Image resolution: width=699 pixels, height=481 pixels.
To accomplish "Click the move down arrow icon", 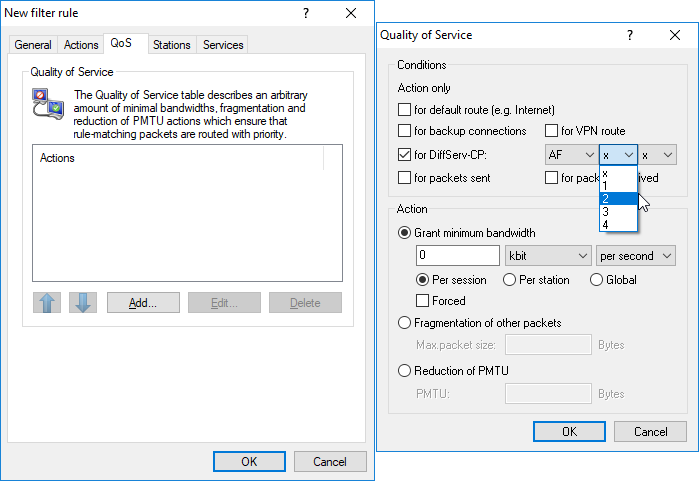I will (83, 302).
